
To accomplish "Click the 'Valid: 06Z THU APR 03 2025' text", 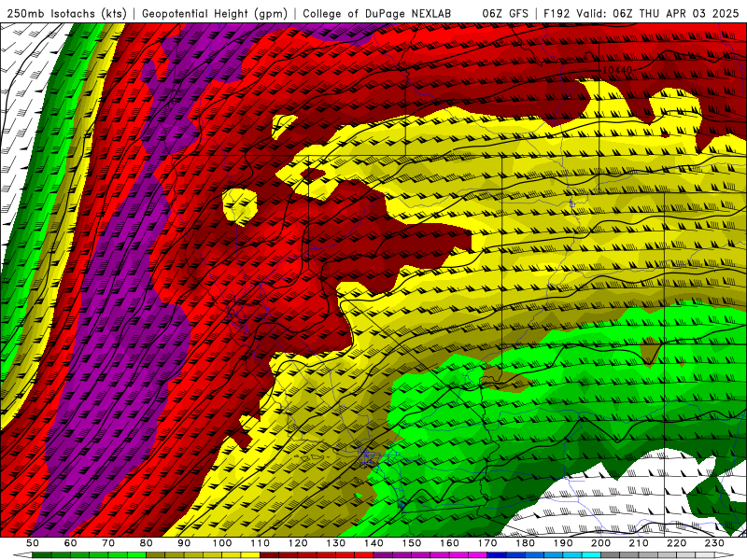I will [658, 13].
